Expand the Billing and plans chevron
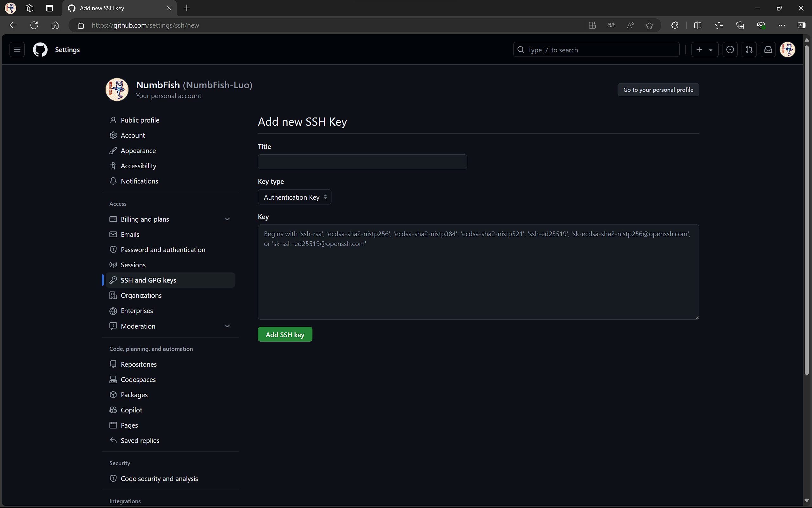 [x=227, y=219]
